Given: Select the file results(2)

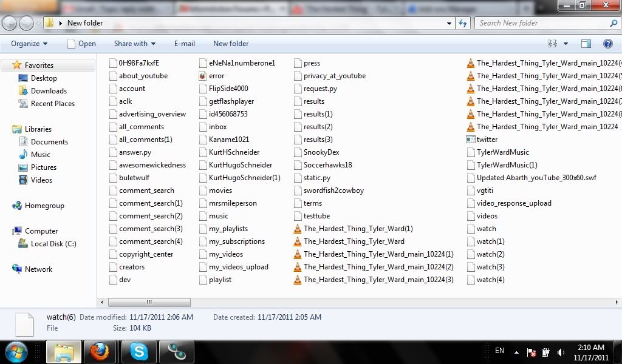Looking at the screenshot, I should [x=313, y=127].
